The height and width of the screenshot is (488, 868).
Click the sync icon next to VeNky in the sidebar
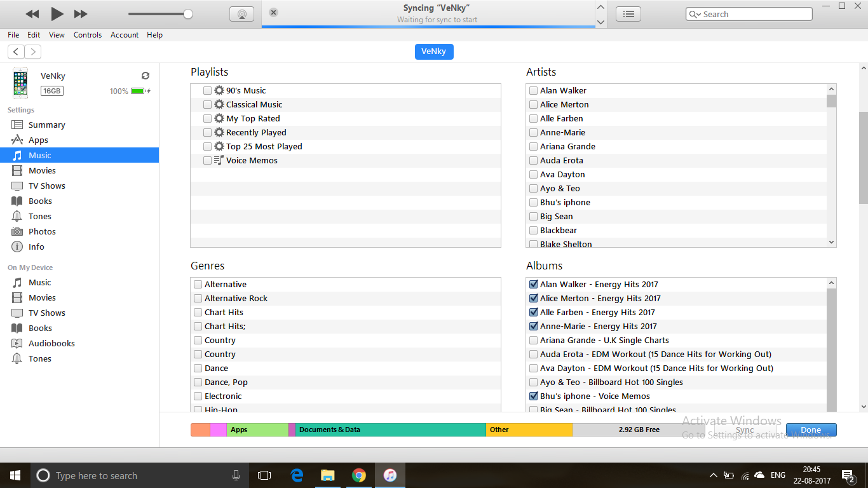[146, 76]
